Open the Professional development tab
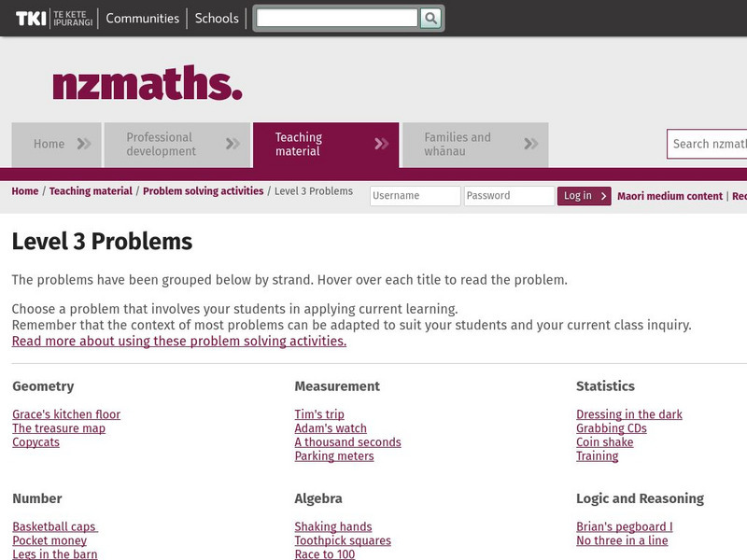Viewport: 747px width, 560px height. 177,145
